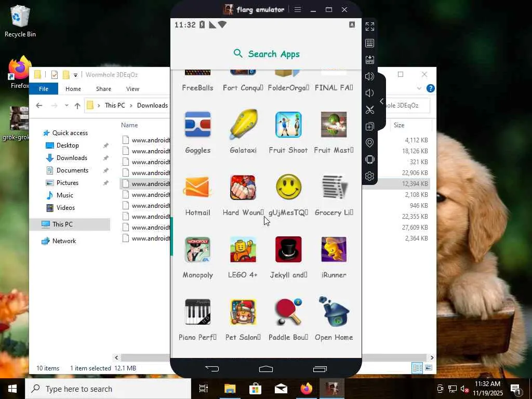Launch the Piano Perfect app
532x399 pixels.
tap(197, 312)
